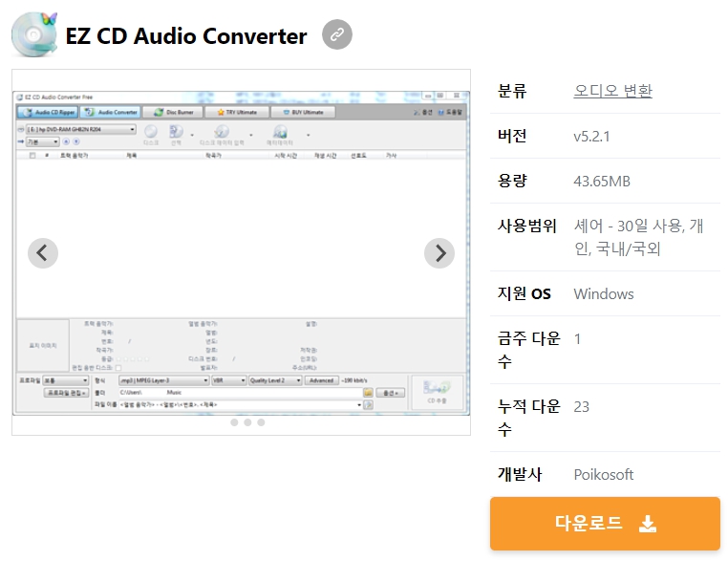Open the Quality Level 2 dropdown in preview
Screen dimensions: 728x561
tap(275, 380)
